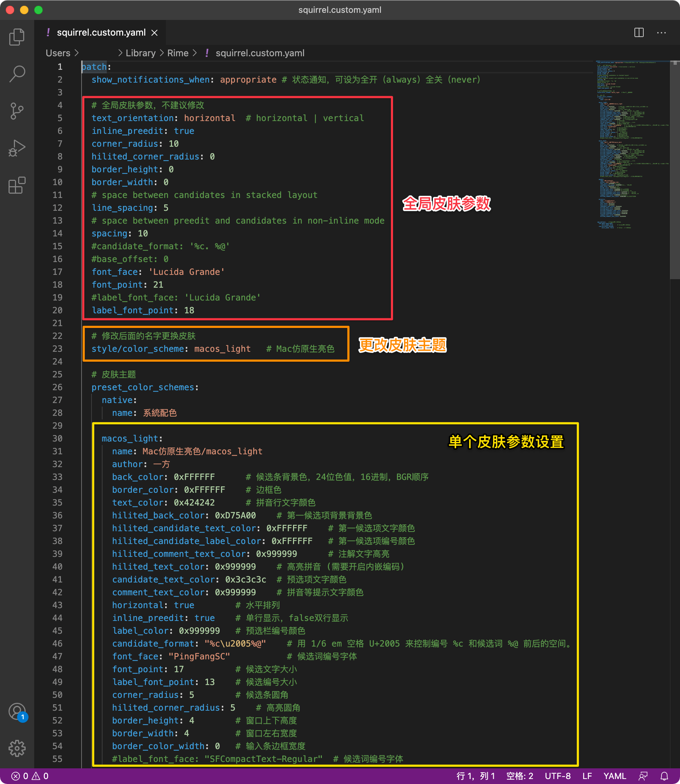The width and height of the screenshot is (680, 784).
Task: Change file encoding UTF-8
Action: coord(558,776)
